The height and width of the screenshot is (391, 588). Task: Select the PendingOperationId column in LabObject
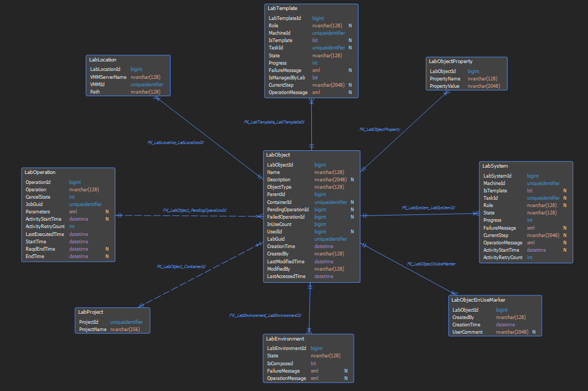click(288, 210)
